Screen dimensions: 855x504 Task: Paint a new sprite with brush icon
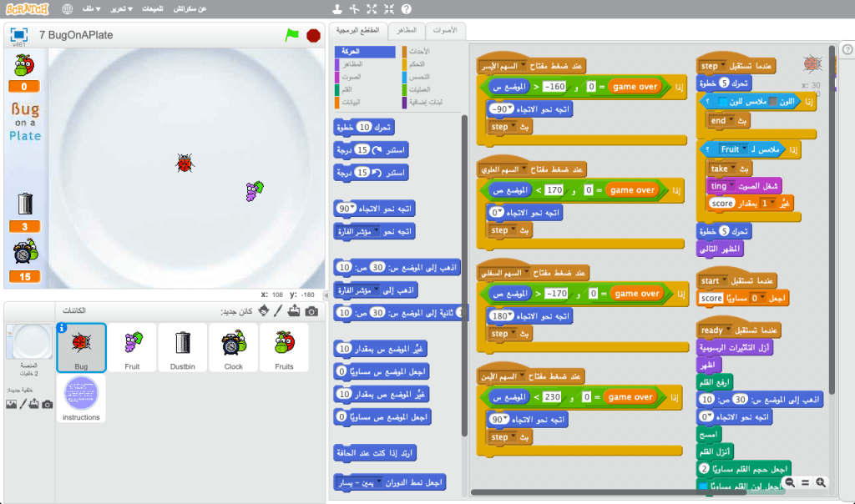point(278,311)
